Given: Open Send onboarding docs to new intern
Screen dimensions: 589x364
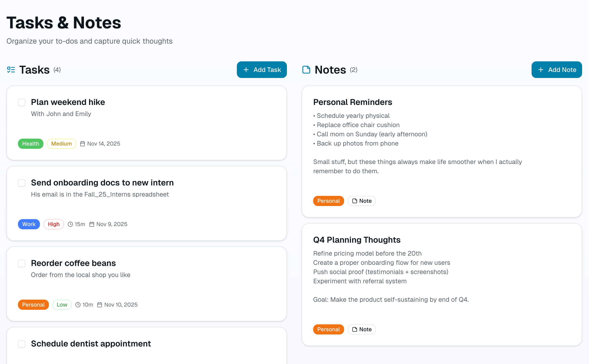Looking at the screenshot, I should click(102, 183).
